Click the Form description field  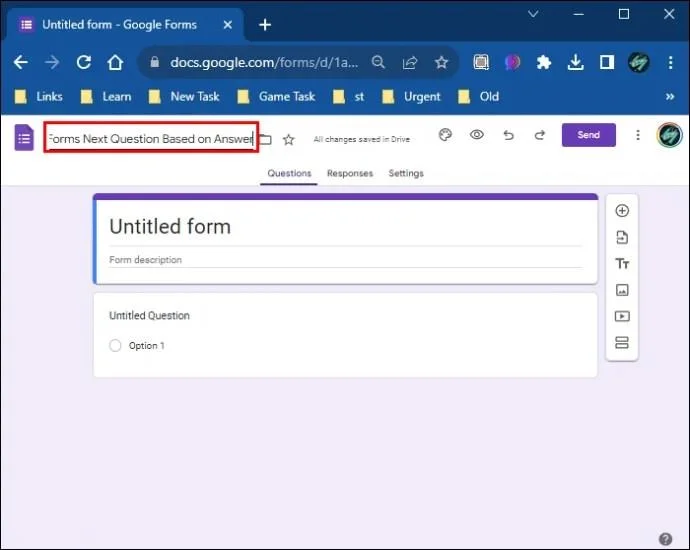pos(345,260)
